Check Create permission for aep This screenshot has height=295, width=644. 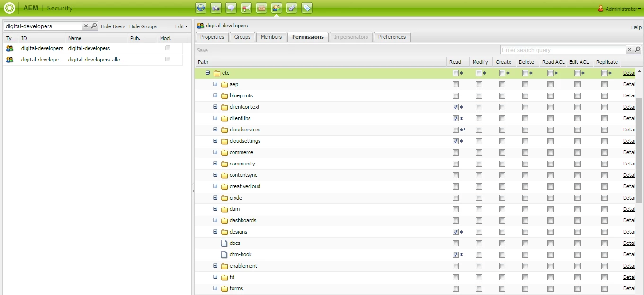(x=502, y=85)
